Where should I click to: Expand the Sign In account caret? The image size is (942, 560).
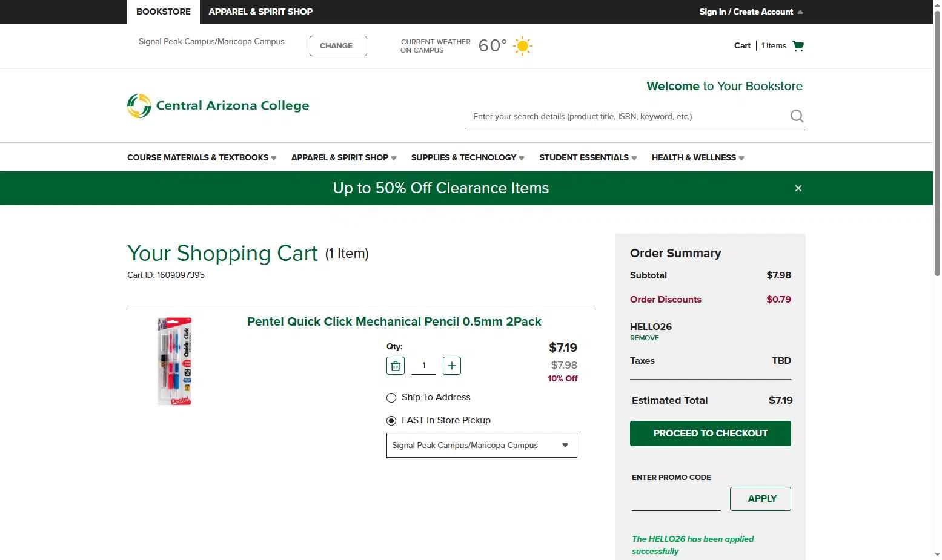pos(800,12)
